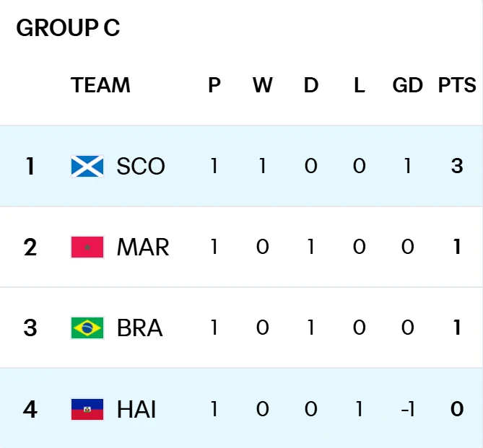Open the SCO team name
This screenshot has width=483, height=448.
coord(141,166)
